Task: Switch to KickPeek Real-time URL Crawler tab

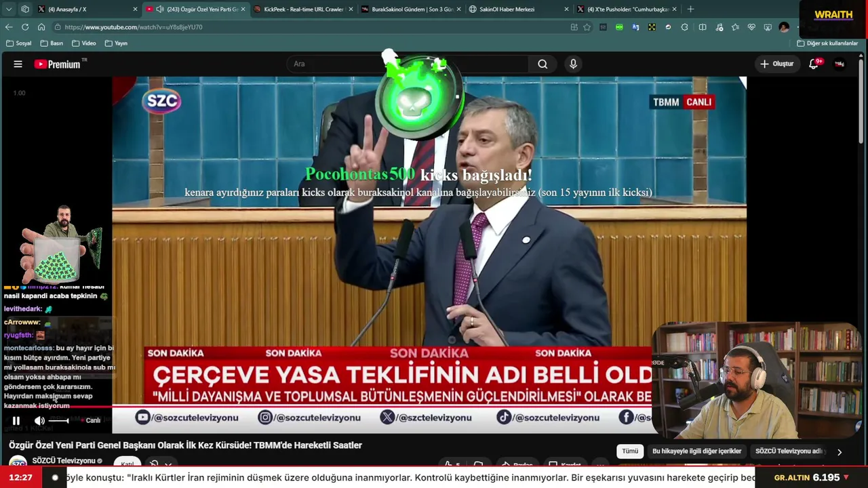Action: 303,9
